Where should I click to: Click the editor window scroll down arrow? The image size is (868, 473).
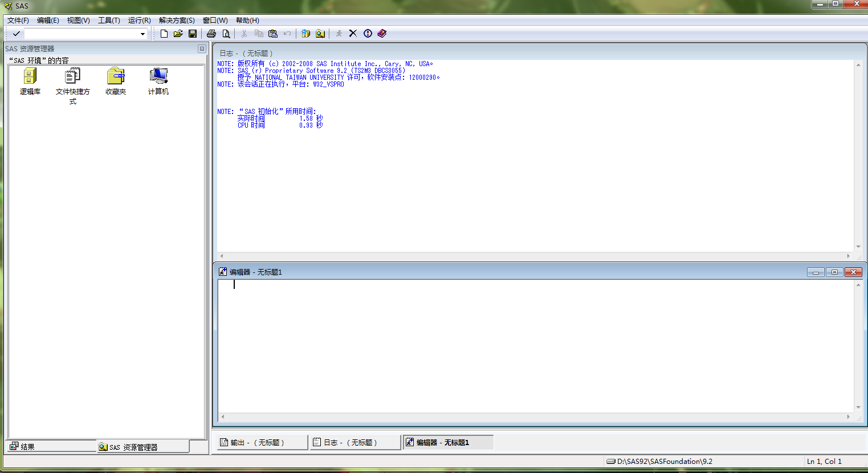point(858,407)
